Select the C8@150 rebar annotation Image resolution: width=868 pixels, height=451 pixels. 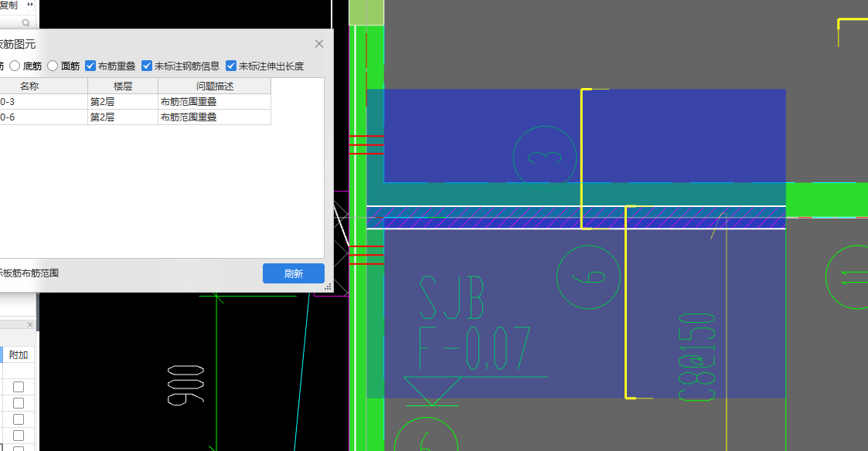[x=697, y=356]
